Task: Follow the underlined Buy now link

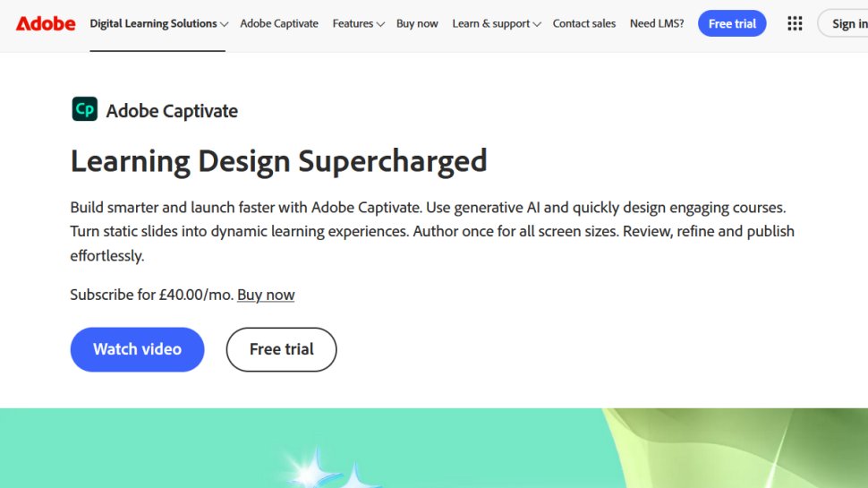Action: pyautogui.click(x=266, y=295)
